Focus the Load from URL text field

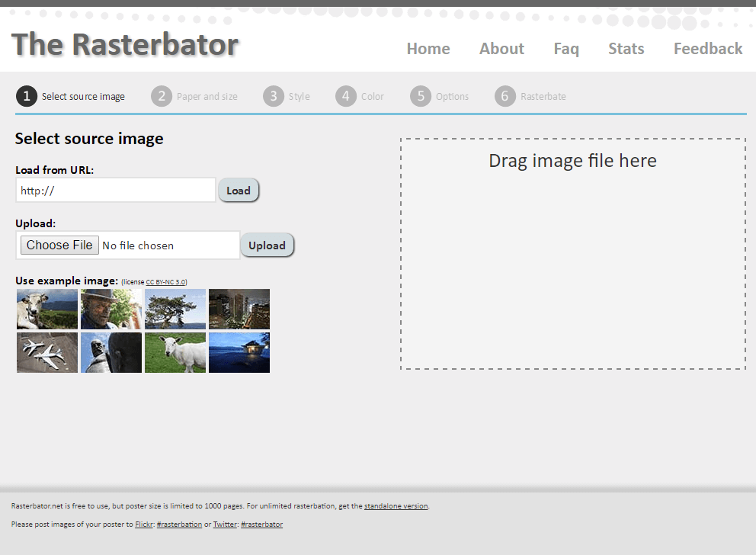pos(116,191)
